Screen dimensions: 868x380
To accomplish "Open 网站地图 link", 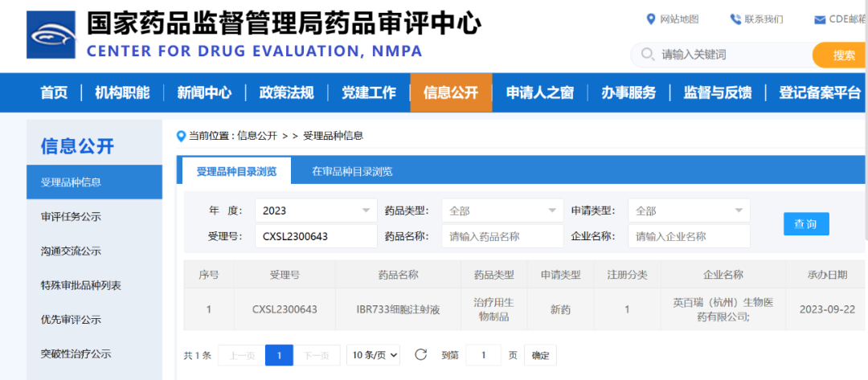I will click(x=679, y=19).
